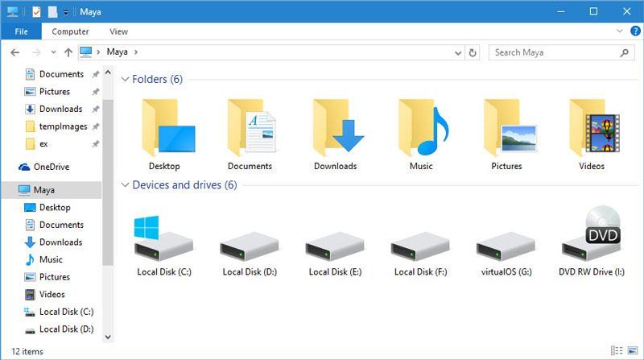
Task: Go up one level with Up arrow
Action: pos(68,52)
